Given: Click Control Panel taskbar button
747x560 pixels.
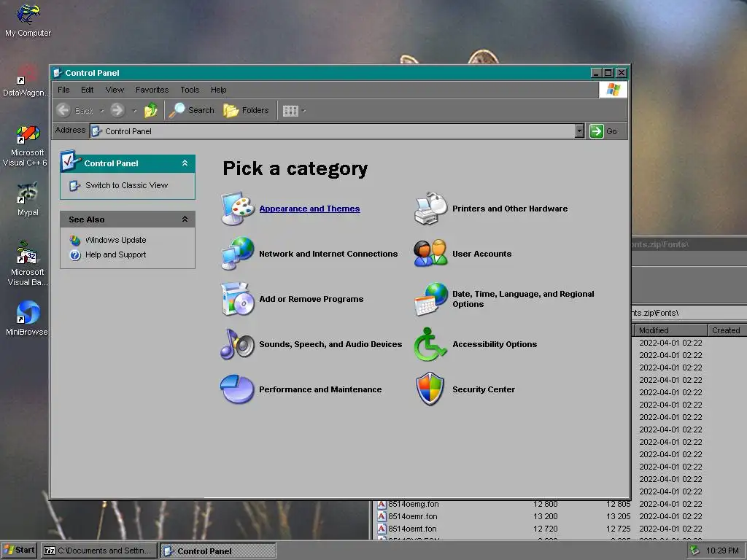Looking at the screenshot, I should (x=217, y=551).
